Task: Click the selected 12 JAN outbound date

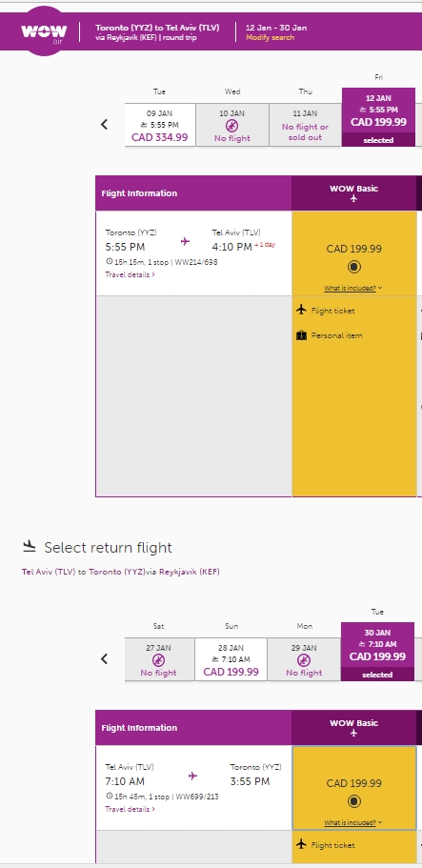Action: click(378, 117)
